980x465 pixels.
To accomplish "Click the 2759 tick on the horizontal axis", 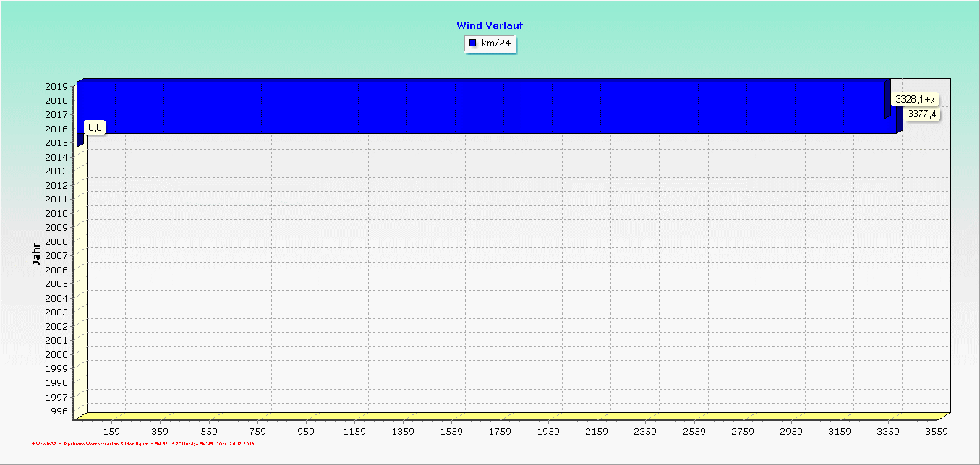I will [741, 431].
